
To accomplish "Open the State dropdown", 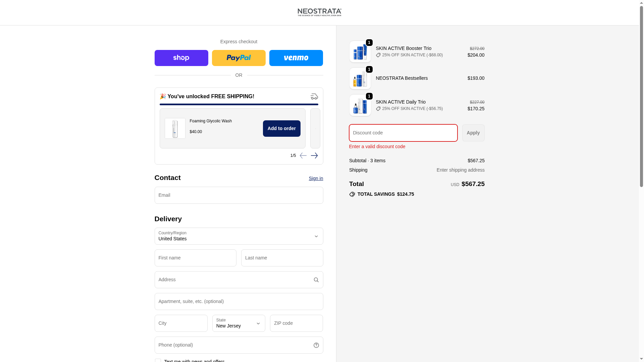I will [x=238, y=323].
